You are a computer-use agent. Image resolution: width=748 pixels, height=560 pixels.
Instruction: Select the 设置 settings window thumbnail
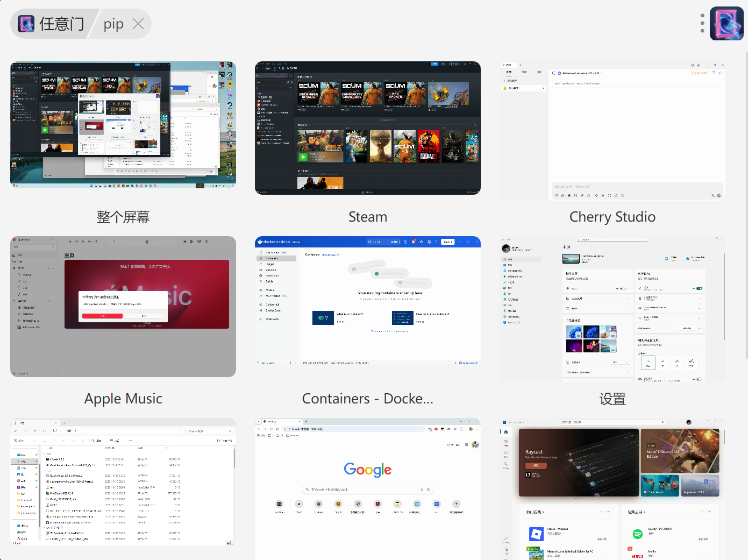[612, 309]
